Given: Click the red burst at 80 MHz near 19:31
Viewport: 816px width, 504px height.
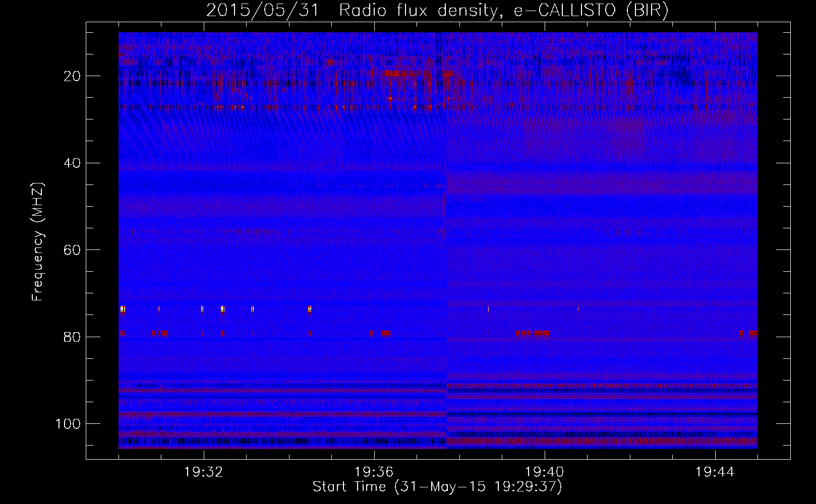Looking at the screenshot, I should (162, 333).
